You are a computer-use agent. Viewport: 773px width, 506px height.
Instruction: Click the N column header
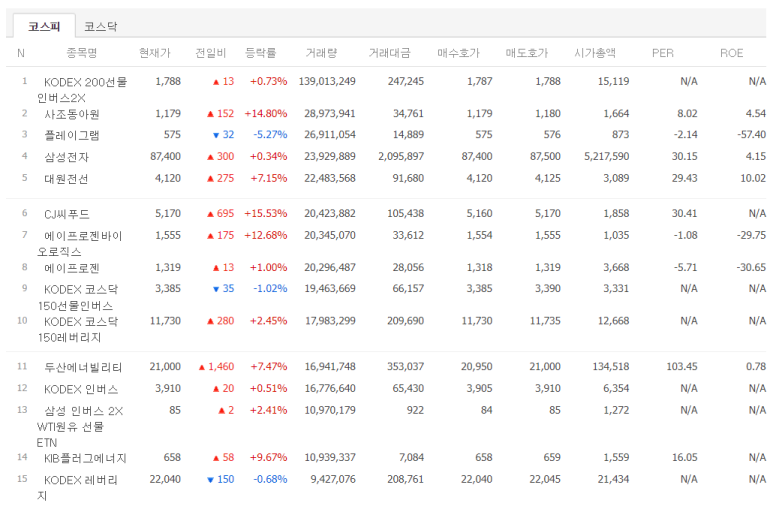click(x=21, y=53)
